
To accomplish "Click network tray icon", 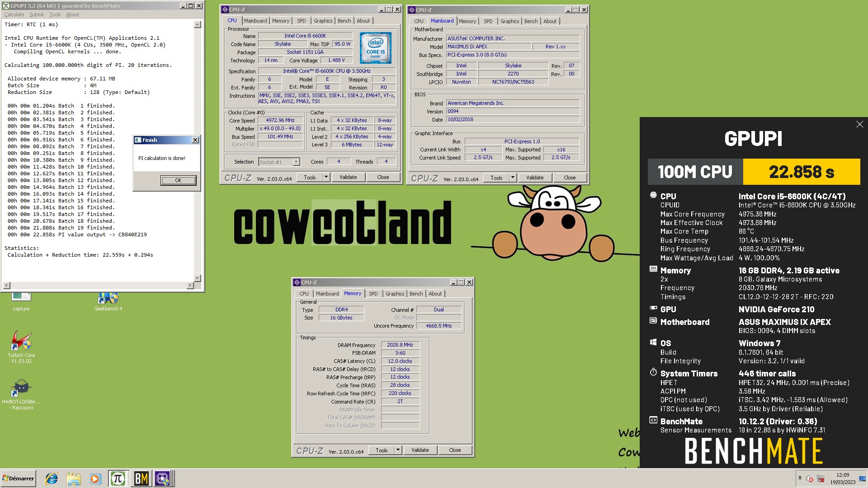I will coord(821,479).
